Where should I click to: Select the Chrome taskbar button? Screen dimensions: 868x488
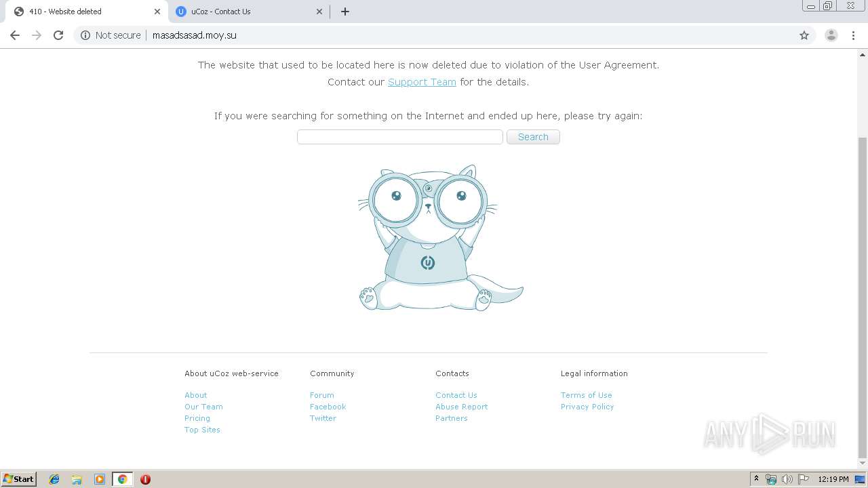122,479
